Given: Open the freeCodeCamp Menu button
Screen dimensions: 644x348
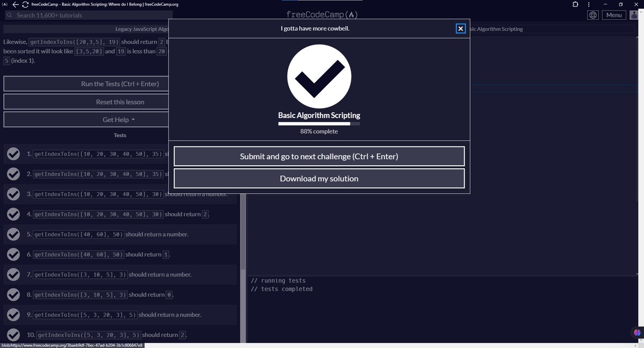Looking at the screenshot, I should point(614,15).
